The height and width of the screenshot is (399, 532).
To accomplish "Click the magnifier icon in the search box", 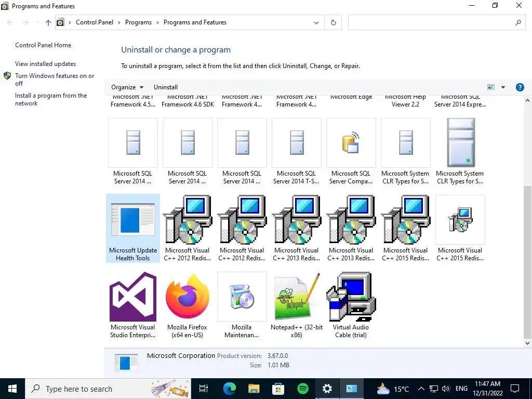I will click(x=518, y=23).
